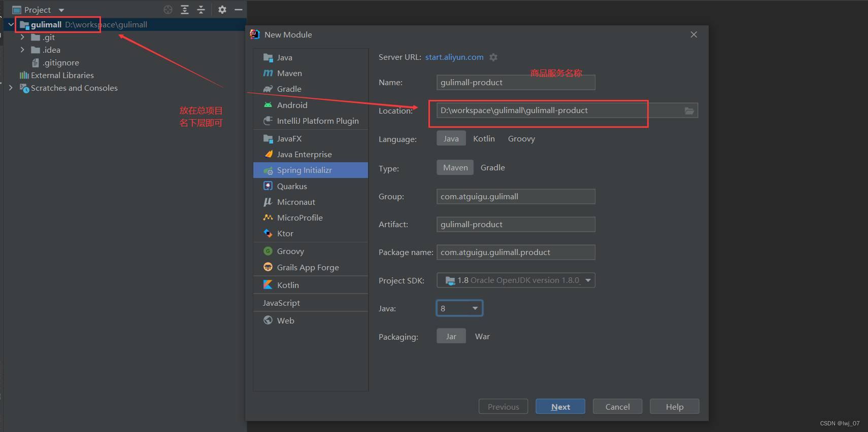Select the JavaFX module icon

coord(268,138)
